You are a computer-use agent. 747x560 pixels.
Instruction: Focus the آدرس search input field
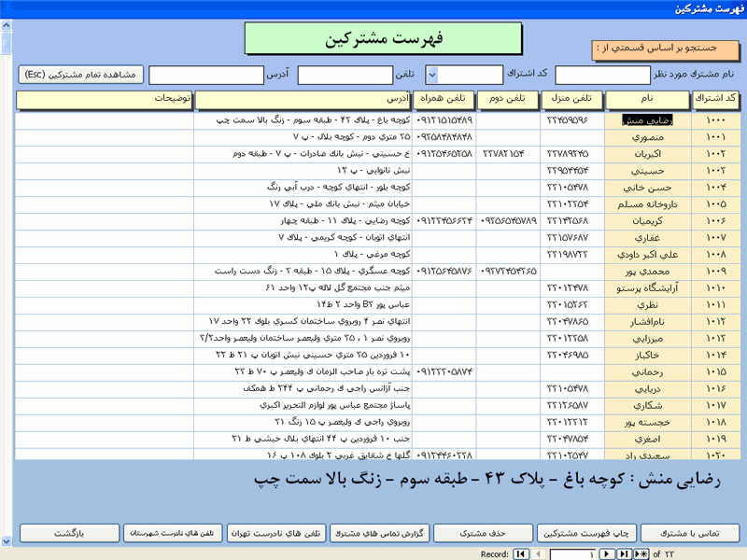206,75
